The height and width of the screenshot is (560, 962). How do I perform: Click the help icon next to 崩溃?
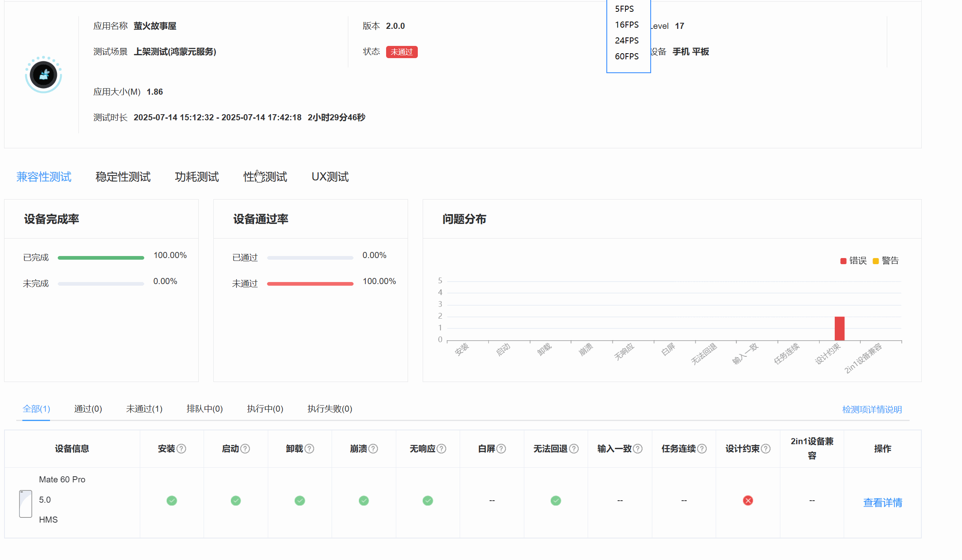(373, 449)
